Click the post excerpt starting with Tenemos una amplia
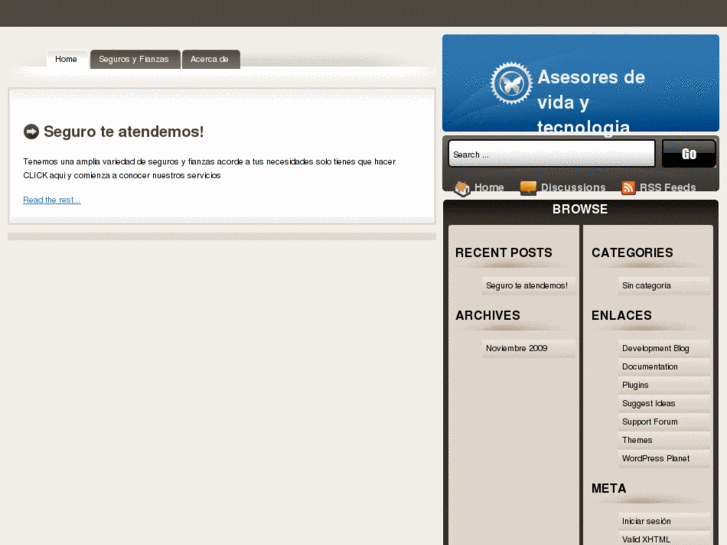The image size is (727, 545). click(x=209, y=168)
